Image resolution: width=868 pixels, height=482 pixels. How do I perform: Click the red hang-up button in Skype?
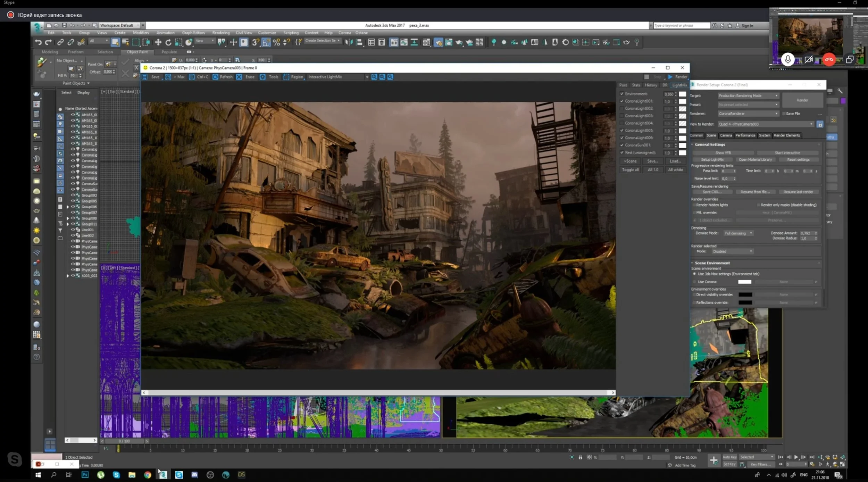click(x=829, y=59)
